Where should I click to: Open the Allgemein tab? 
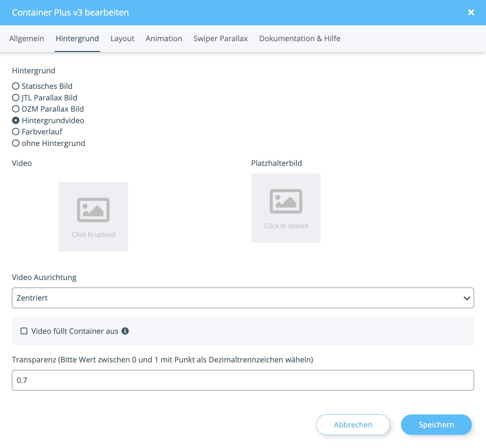coord(27,39)
